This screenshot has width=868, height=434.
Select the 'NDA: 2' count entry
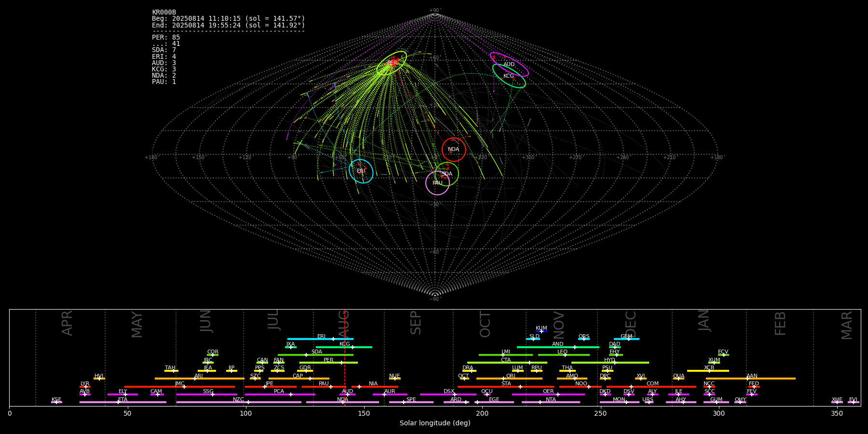pyautogui.click(x=164, y=75)
